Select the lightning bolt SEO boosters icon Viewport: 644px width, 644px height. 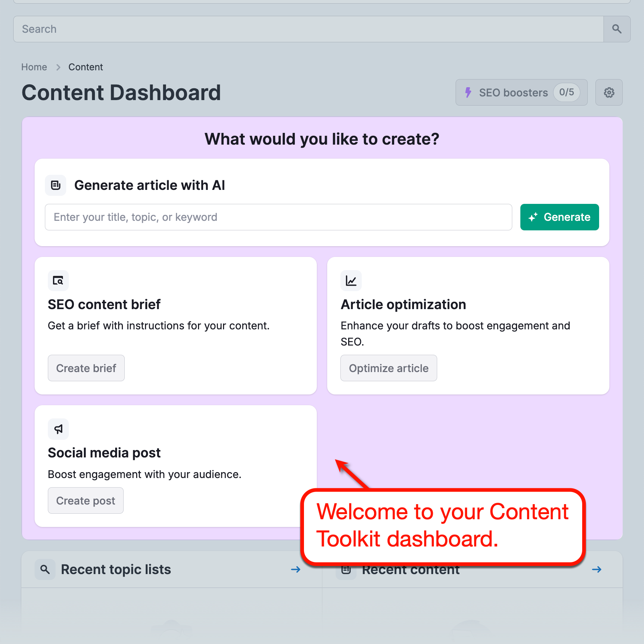tap(469, 92)
